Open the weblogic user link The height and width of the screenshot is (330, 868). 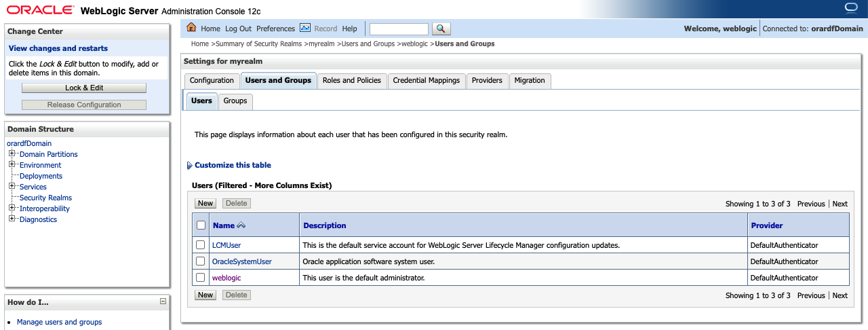coord(226,278)
